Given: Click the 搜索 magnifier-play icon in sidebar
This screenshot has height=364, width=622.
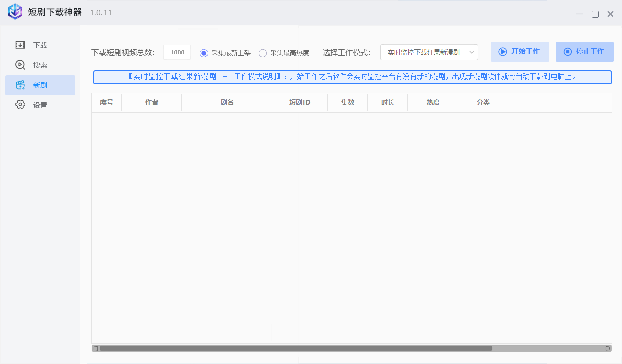Looking at the screenshot, I should [20, 65].
